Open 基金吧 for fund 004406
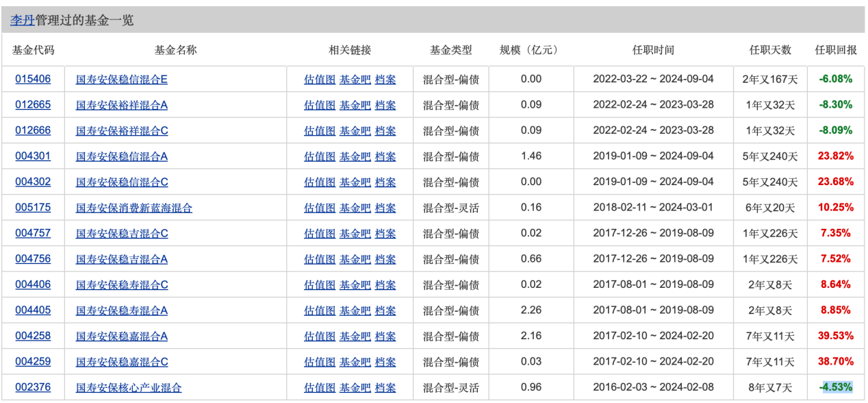 (355, 285)
